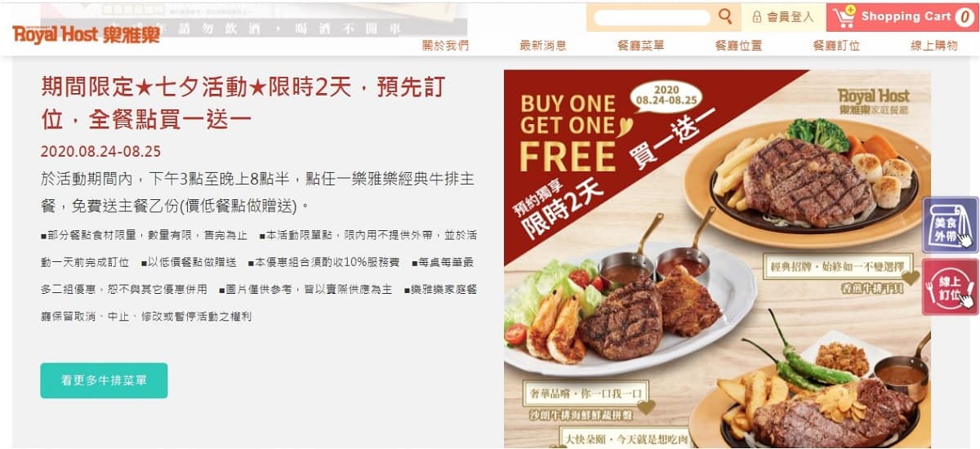The width and height of the screenshot is (980, 449).
Task: Open the 關於我們 menu
Action: pyautogui.click(x=445, y=46)
